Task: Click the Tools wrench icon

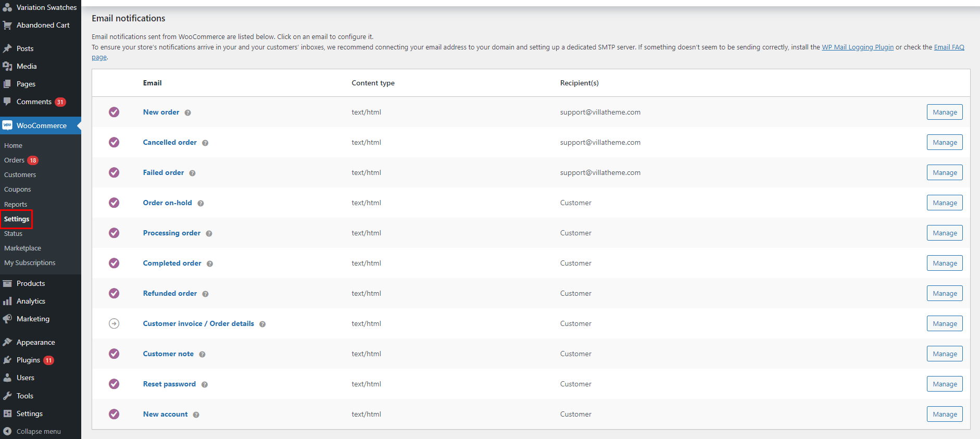Action: 7,396
